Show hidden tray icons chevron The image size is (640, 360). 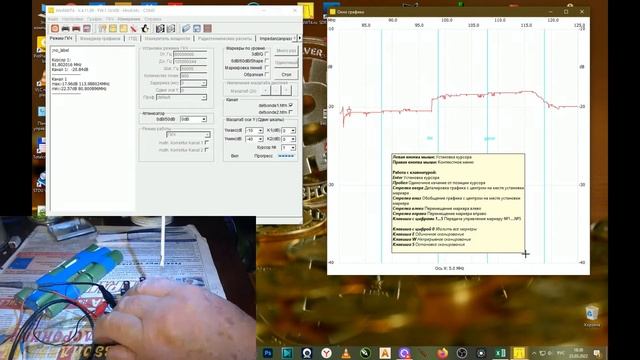(533, 353)
